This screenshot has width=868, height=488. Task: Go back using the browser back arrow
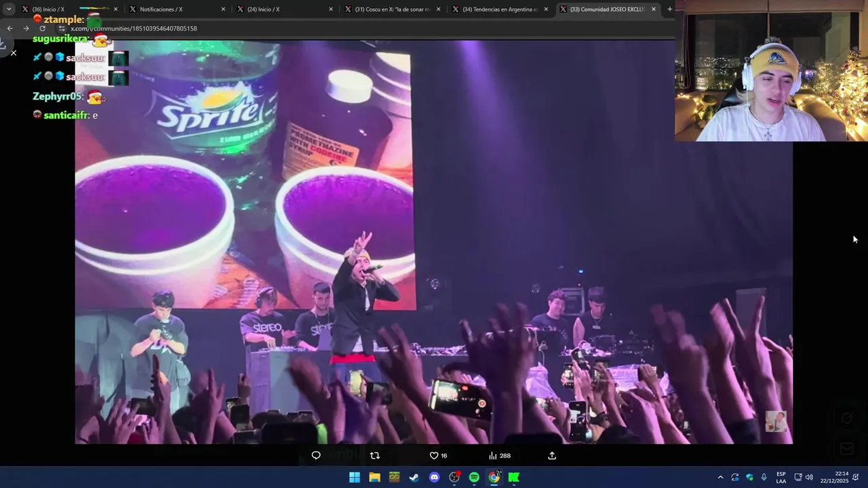(9, 28)
